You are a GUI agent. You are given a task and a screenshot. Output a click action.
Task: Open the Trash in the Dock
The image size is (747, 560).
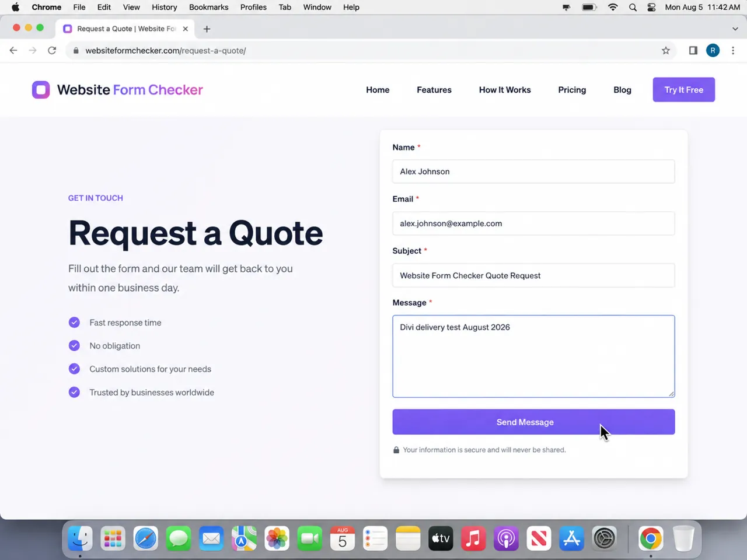click(x=683, y=538)
